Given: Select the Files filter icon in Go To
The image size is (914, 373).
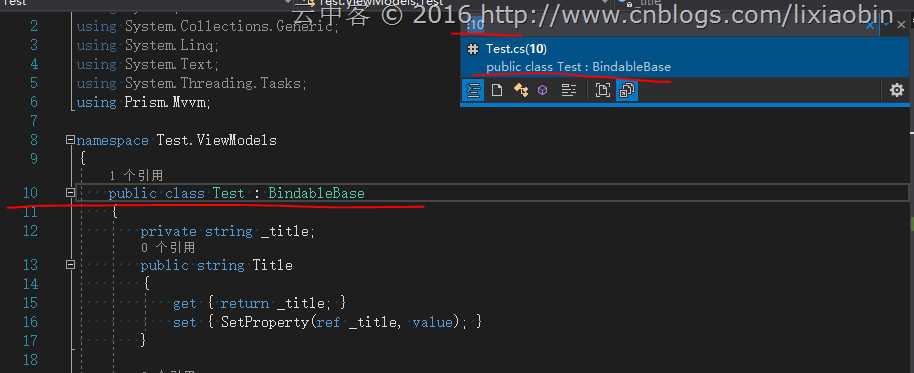Looking at the screenshot, I should (497, 90).
